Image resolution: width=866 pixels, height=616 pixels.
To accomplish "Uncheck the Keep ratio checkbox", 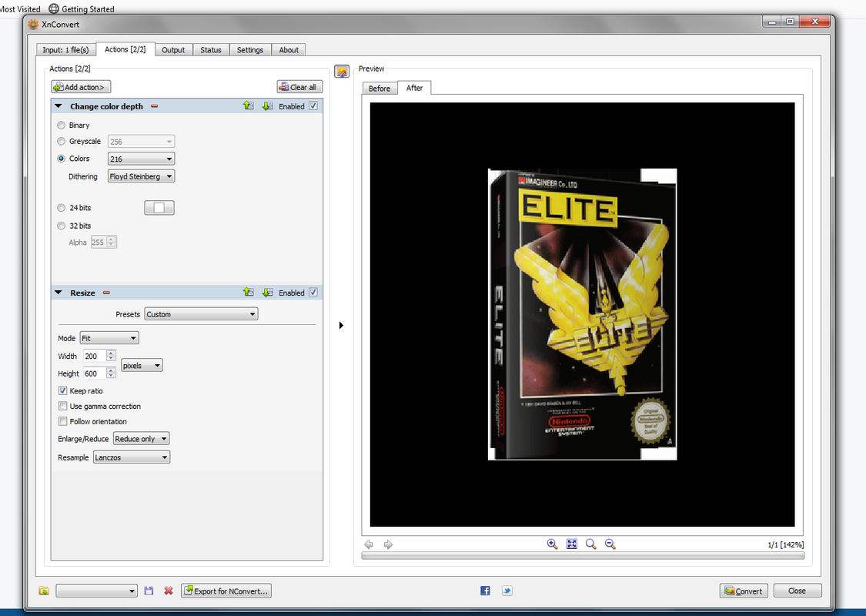I will [x=63, y=390].
